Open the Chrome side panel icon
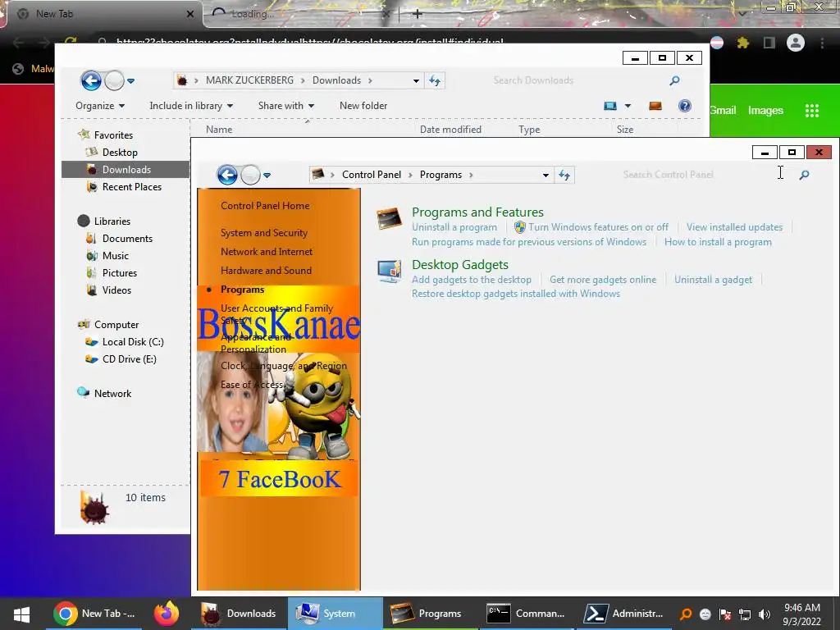Image resolution: width=840 pixels, height=630 pixels. 769,43
